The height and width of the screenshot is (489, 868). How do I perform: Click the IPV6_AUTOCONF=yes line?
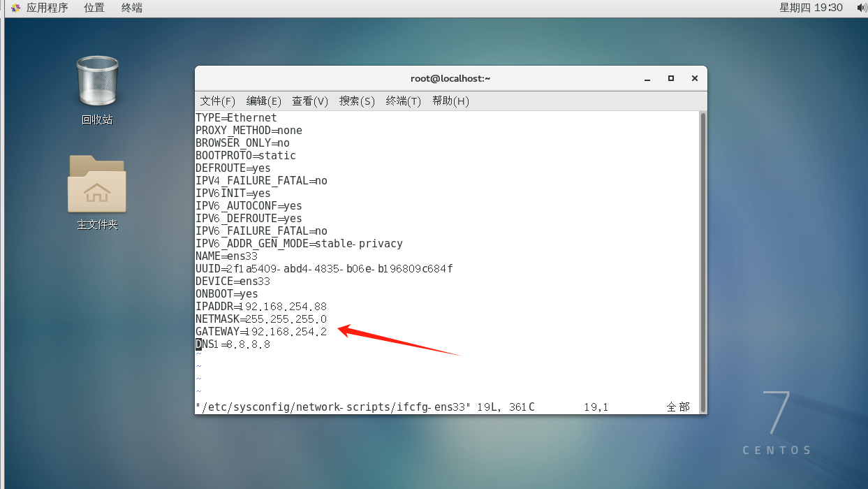[249, 206]
